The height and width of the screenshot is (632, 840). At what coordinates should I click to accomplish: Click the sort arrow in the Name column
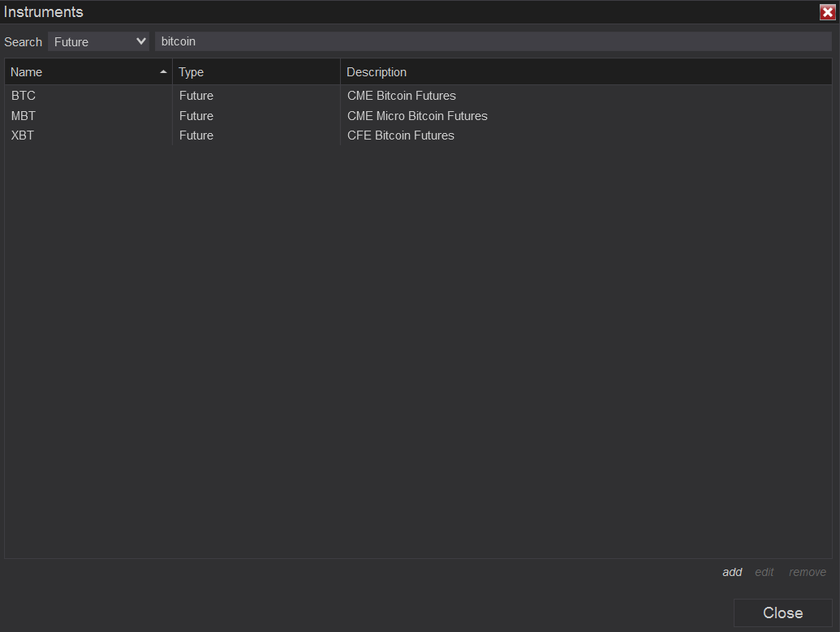click(x=164, y=72)
